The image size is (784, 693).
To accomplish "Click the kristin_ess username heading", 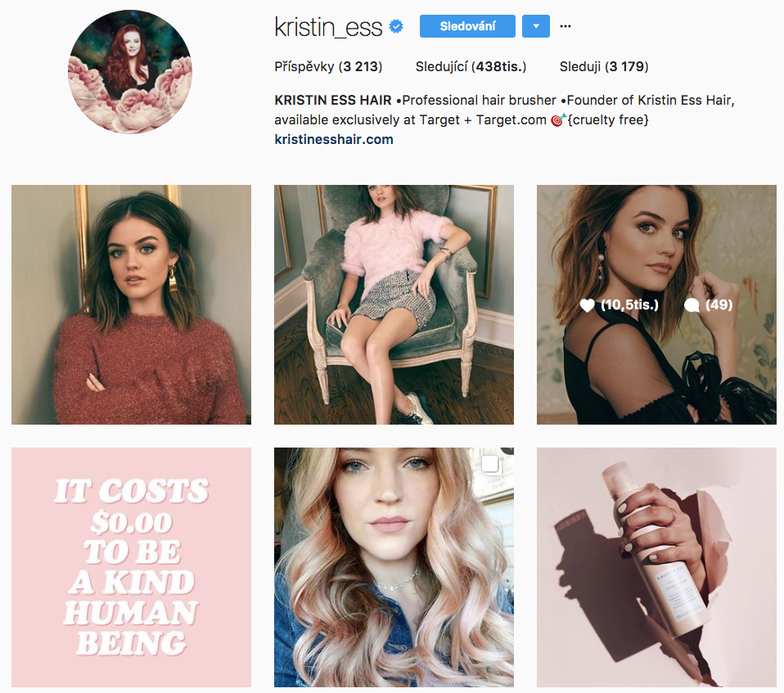I will [x=328, y=27].
